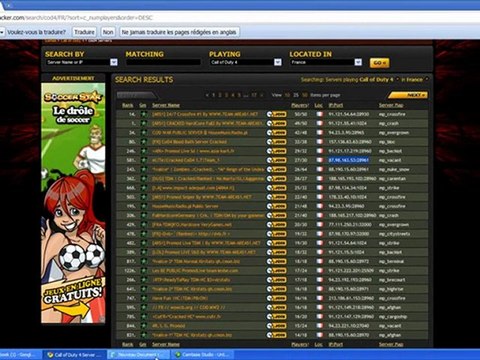This screenshot has width=480, height=360.
Task: Click the game icon in rank 14 row
Action: click(144, 114)
